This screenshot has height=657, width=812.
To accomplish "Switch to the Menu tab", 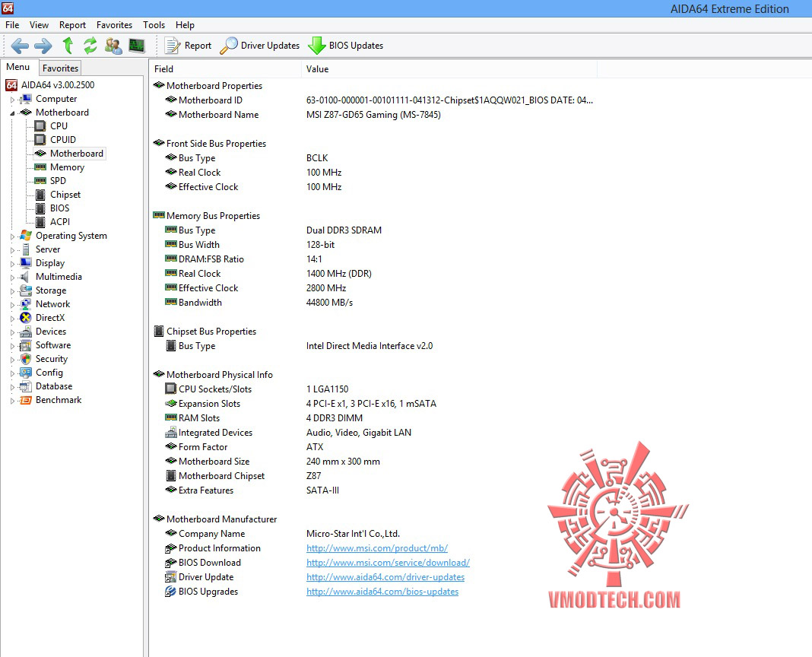I will coord(18,68).
